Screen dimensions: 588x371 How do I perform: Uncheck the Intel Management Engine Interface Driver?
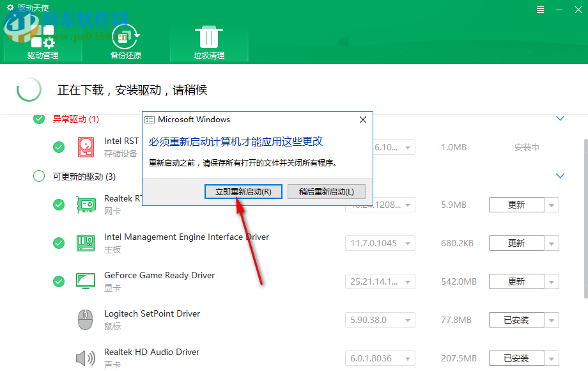pyautogui.click(x=58, y=243)
